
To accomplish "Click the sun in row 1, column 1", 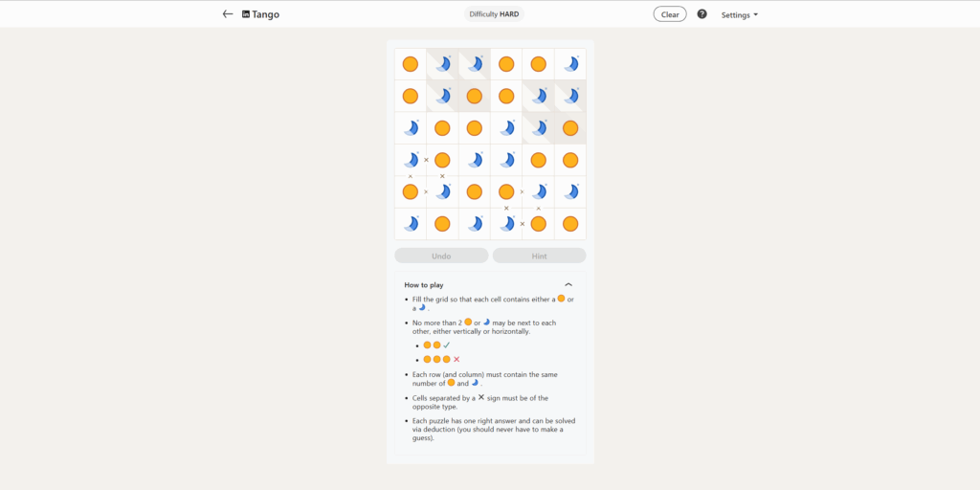I will click(411, 64).
